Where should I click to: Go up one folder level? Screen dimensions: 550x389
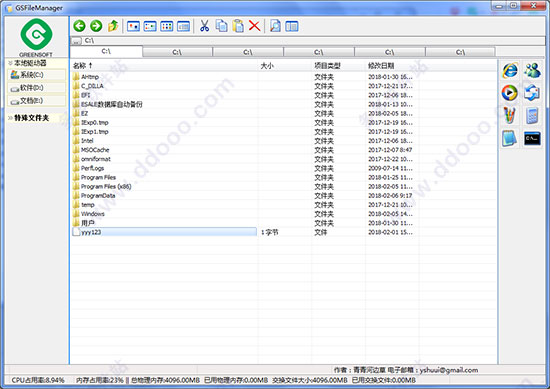coord(113,26)
